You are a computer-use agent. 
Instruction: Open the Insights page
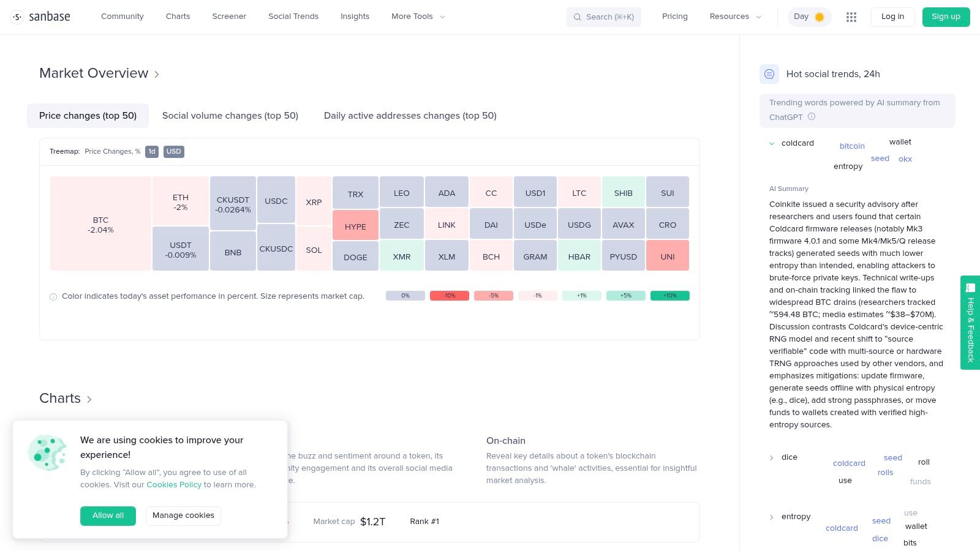click(x=355, y=17)
